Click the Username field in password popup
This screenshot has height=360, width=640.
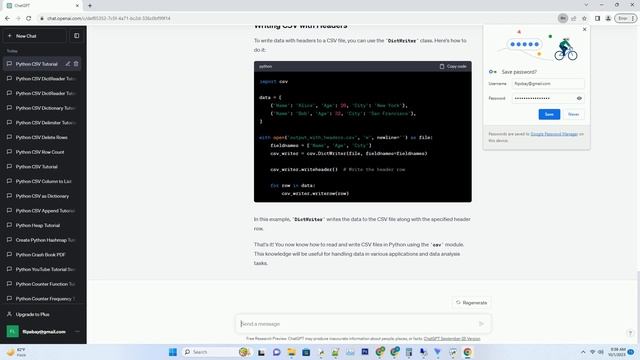pos(548,84)
